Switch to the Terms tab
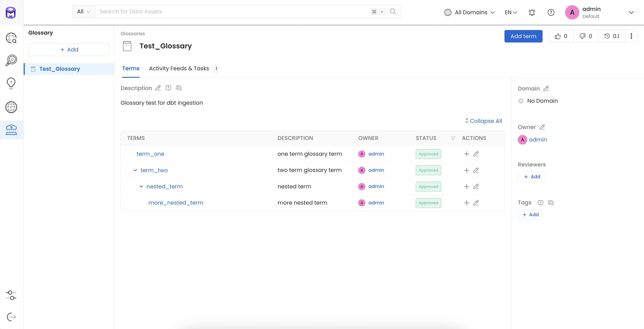 131,69
